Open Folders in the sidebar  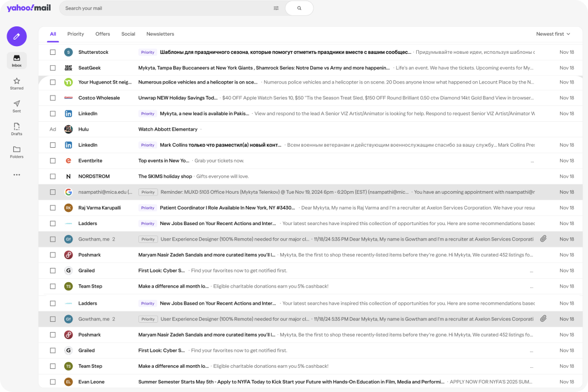[x=16, y=152]
